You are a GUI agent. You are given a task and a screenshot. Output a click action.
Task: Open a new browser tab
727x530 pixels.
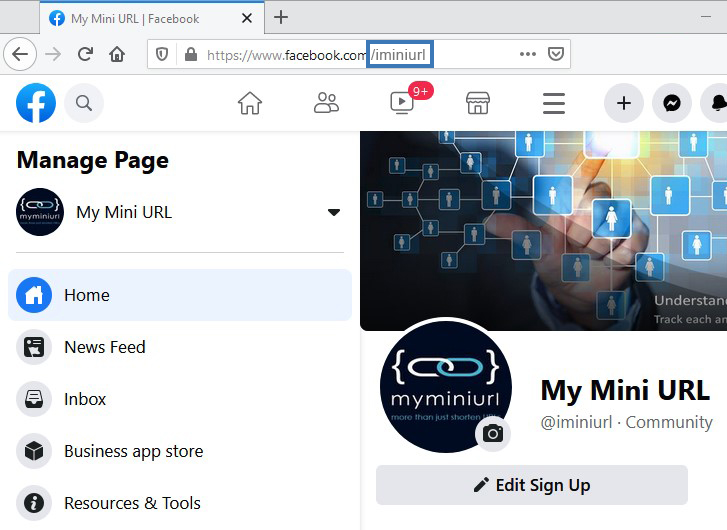click(281, 18)
